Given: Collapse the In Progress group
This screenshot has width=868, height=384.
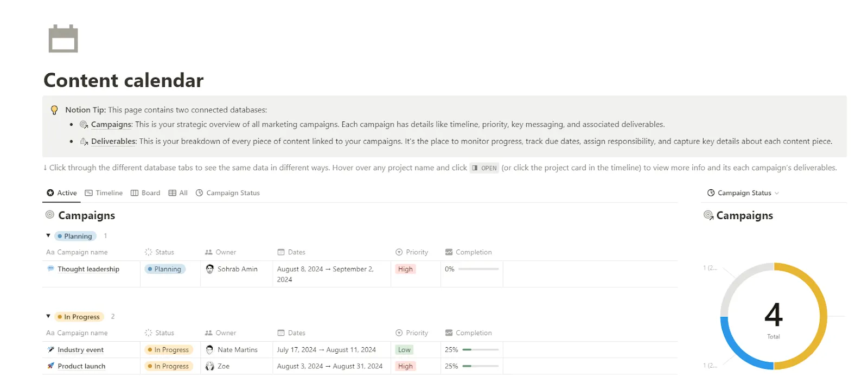Looking at the screenshot, I should (48, 316).
